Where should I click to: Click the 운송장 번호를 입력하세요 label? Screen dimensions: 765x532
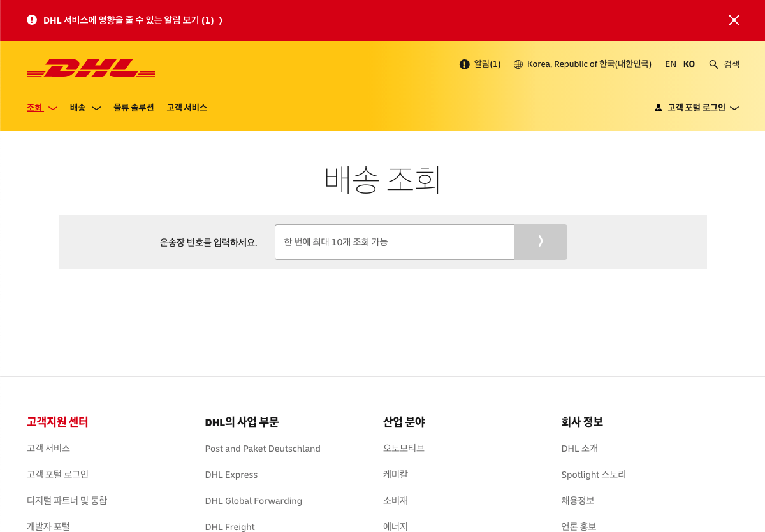coord(208,243)
